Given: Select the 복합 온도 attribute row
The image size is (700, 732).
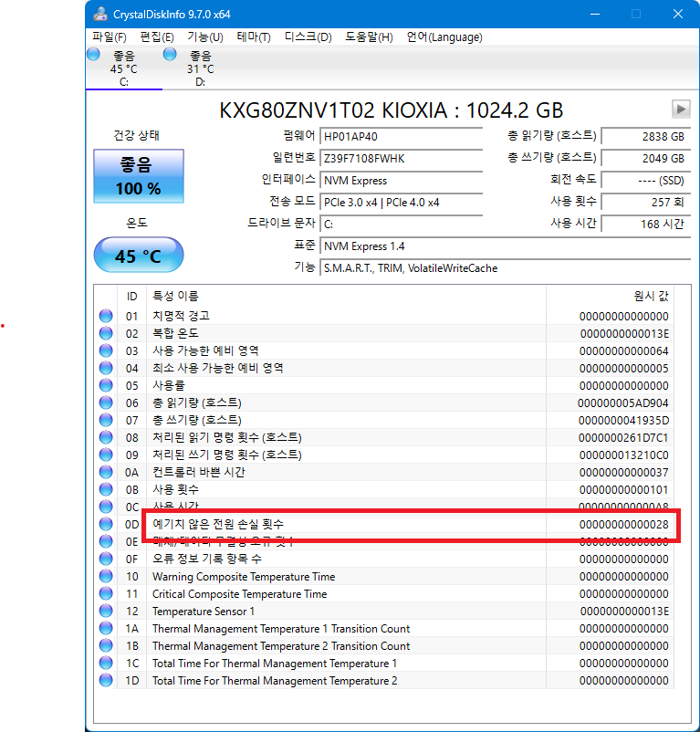Looking at the screenshot, I should [384, 333].
